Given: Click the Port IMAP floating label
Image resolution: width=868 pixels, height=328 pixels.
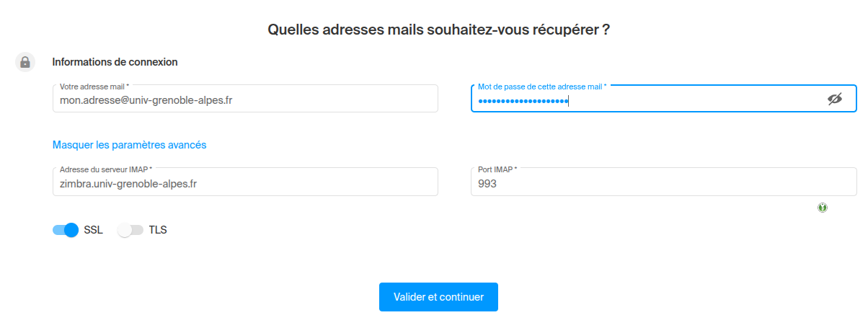Looking at the screenshot, I should coord(497,169).
